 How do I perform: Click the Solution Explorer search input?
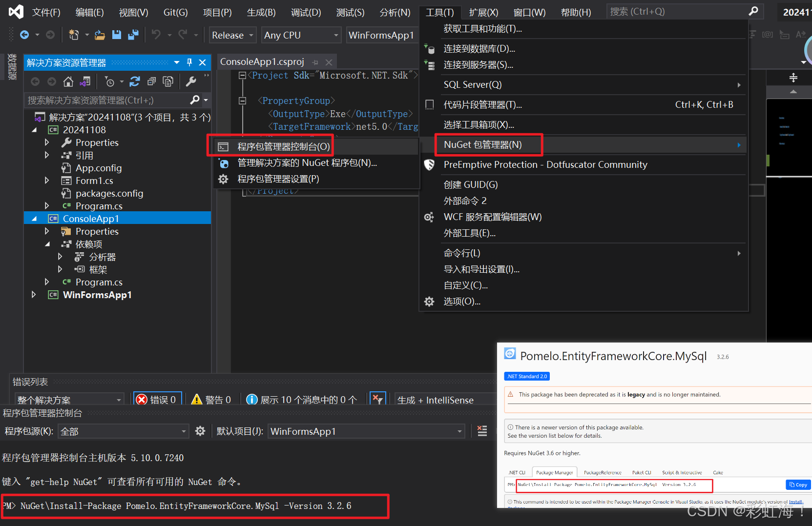(x=107, y=100)
